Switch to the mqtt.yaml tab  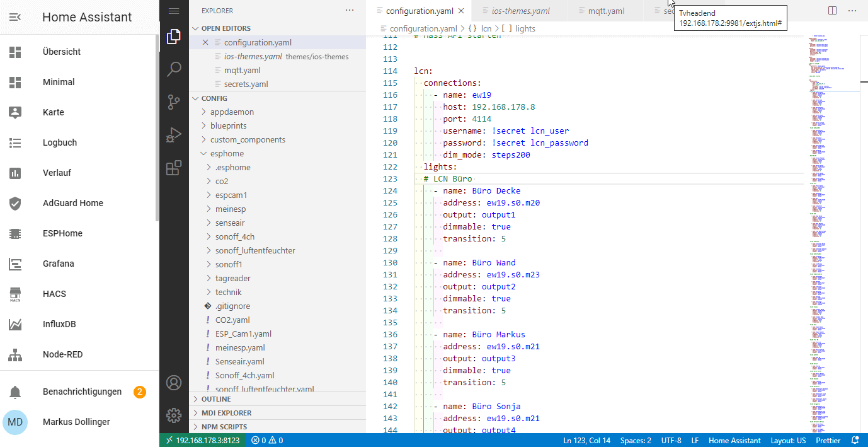coord(606,11)
